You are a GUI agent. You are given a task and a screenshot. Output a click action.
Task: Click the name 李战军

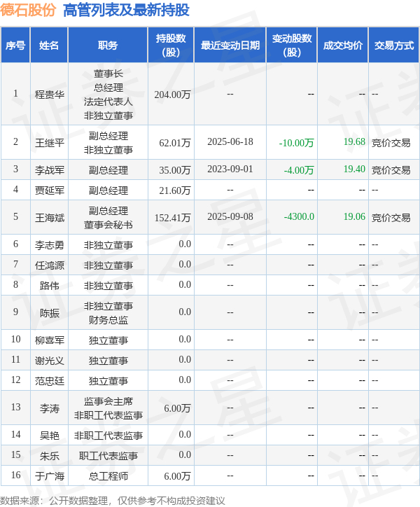coord(50,169)
